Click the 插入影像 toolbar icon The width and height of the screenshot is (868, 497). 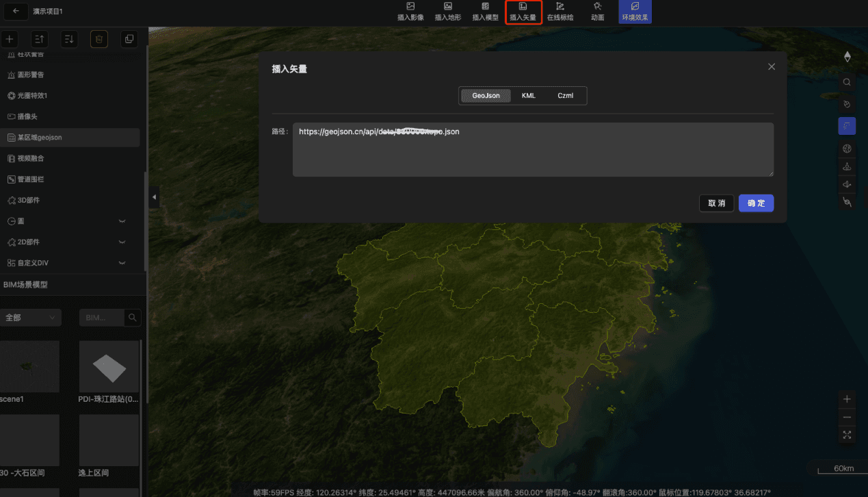(410, 12)
